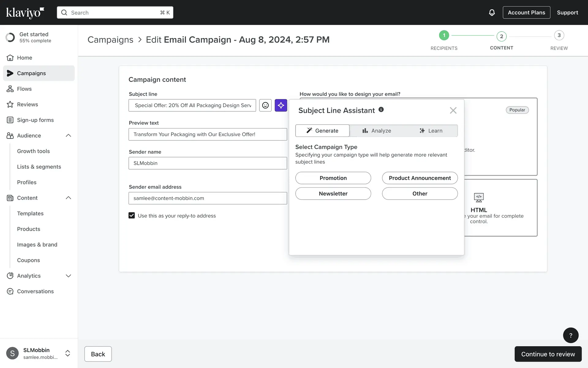Collapse the Audience sidebar section
This screenshot has width=588, height=368.
68,136
